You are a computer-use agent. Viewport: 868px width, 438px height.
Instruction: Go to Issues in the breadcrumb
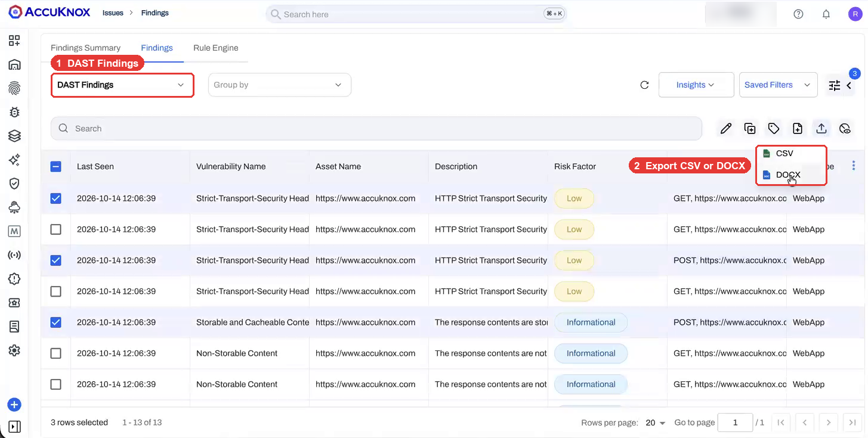[113, 13]
